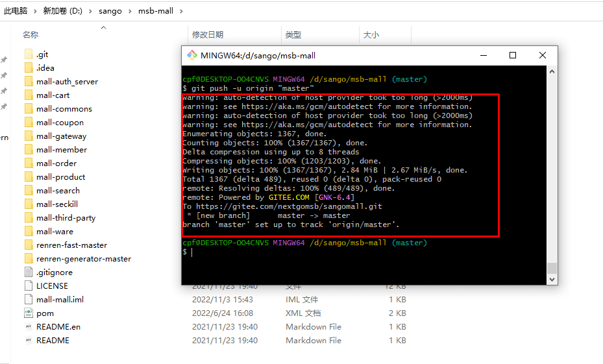Expand the chevron after sango breadcrumb
This screenshot has width=603, height=364.
point(130,11)
